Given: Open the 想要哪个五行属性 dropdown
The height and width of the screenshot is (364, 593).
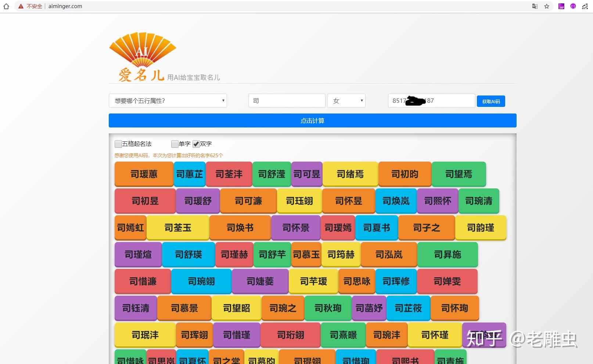Looking at the screenshot, I should (x=168, y=101).
